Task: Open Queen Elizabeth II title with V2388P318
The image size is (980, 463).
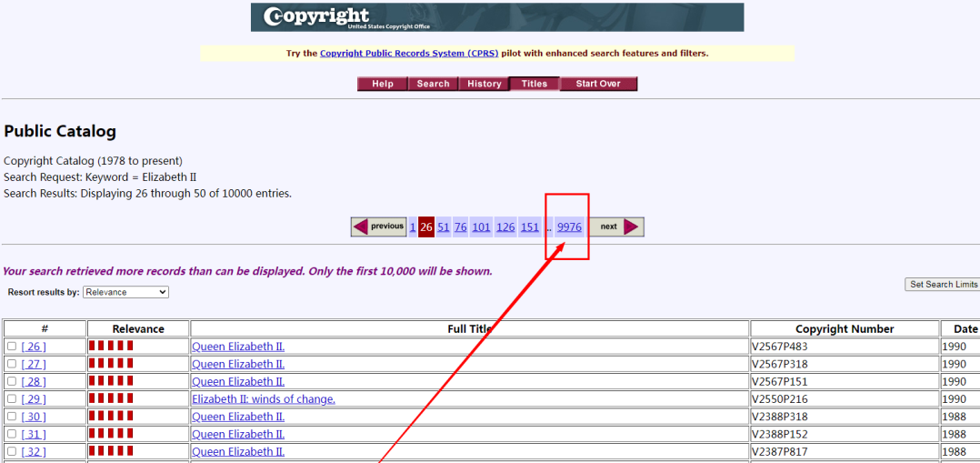Action: (x=238, y=417)
